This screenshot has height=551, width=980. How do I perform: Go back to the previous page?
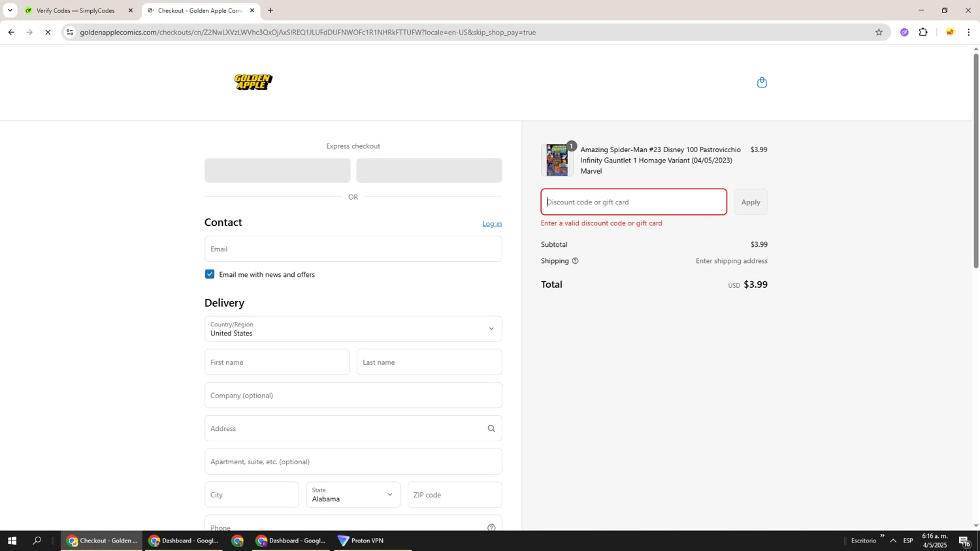(x=11, y=32)
